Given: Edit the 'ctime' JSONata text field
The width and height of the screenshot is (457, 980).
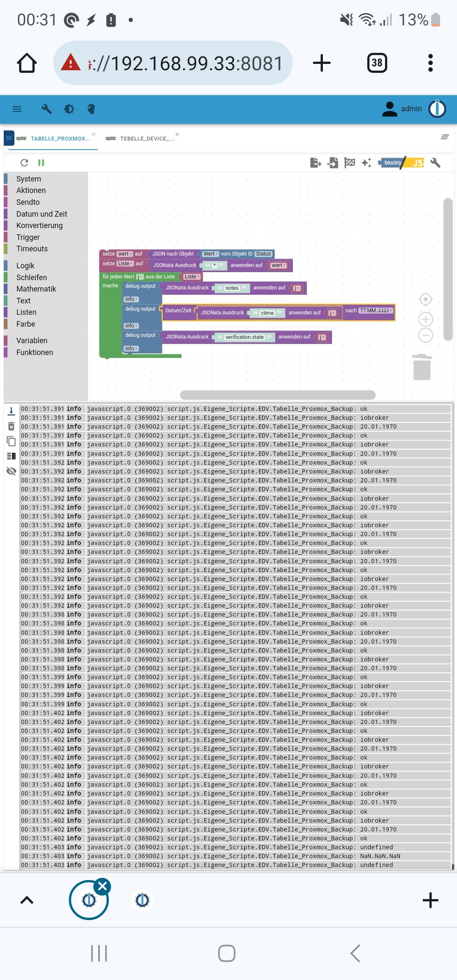Looking at the screenshot, I should (x=267, y=313).
